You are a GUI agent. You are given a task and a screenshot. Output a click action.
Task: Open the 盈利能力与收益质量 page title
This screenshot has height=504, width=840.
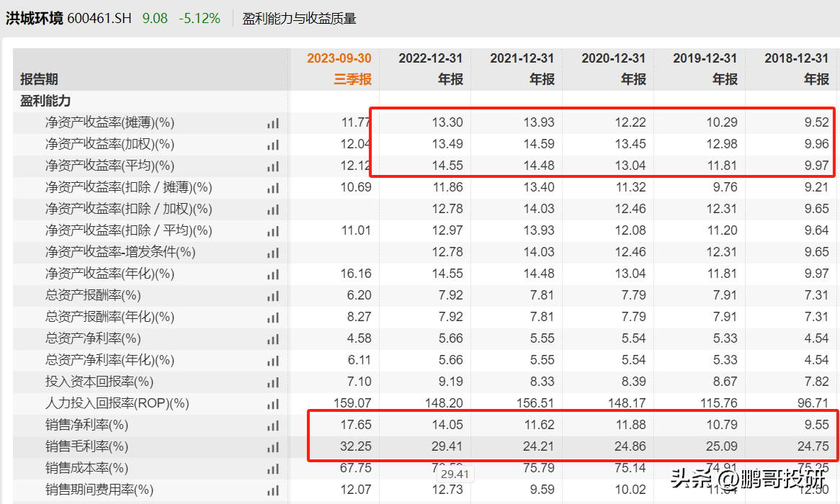coord(299,18)
